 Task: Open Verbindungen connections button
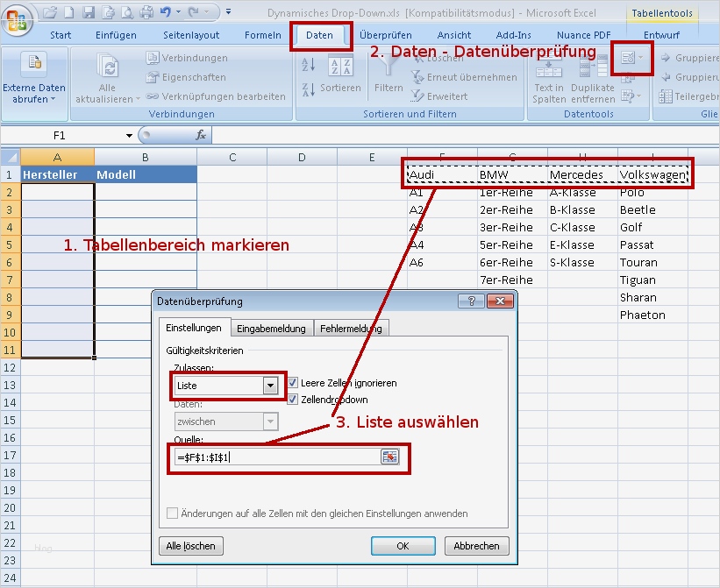click(187, 58)
